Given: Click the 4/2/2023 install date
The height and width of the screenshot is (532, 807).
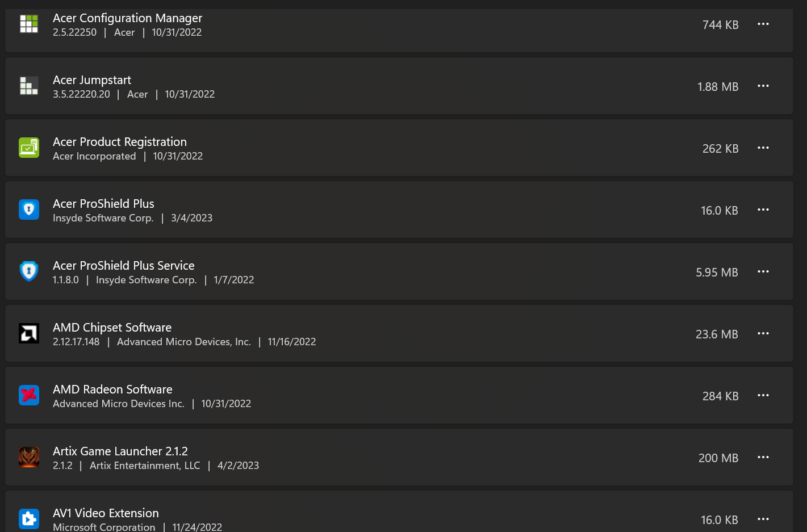Looking at the screenshot, I should 238,466.
